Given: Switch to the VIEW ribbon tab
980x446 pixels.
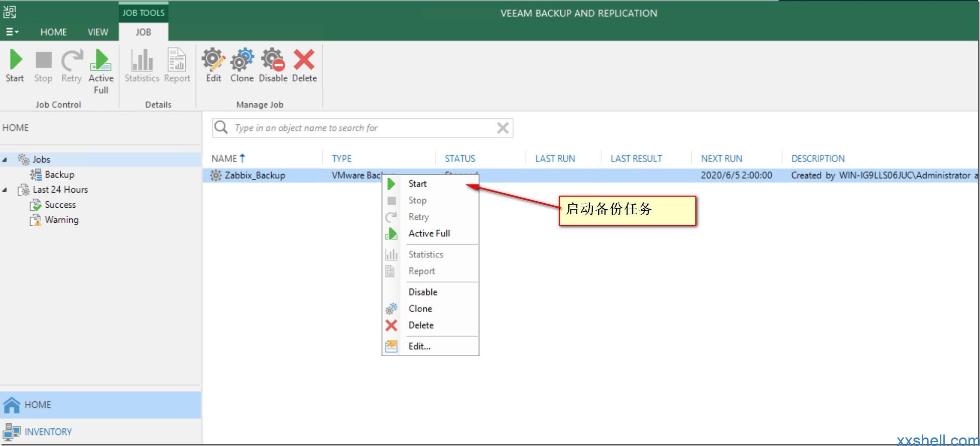Looking at the screenshot, I should coord(98,32).
